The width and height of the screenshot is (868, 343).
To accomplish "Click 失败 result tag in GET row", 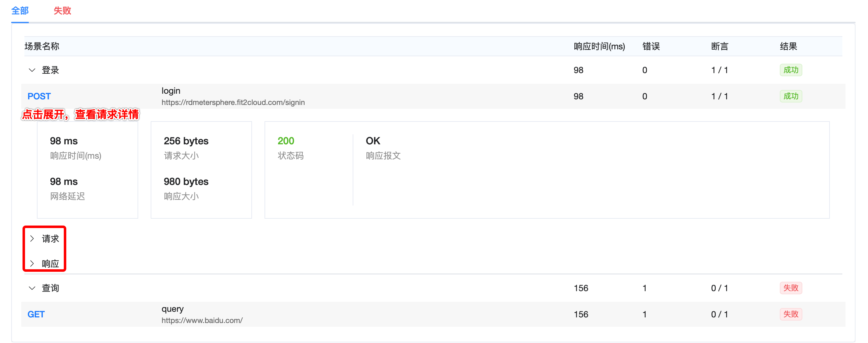I will (790, 314).
